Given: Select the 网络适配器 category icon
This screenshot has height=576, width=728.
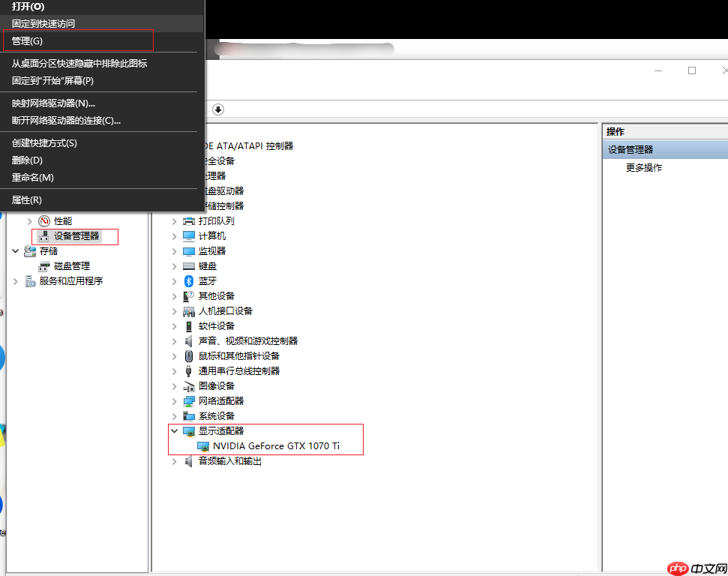Looking at the screenshot, I should click(187, 400).
